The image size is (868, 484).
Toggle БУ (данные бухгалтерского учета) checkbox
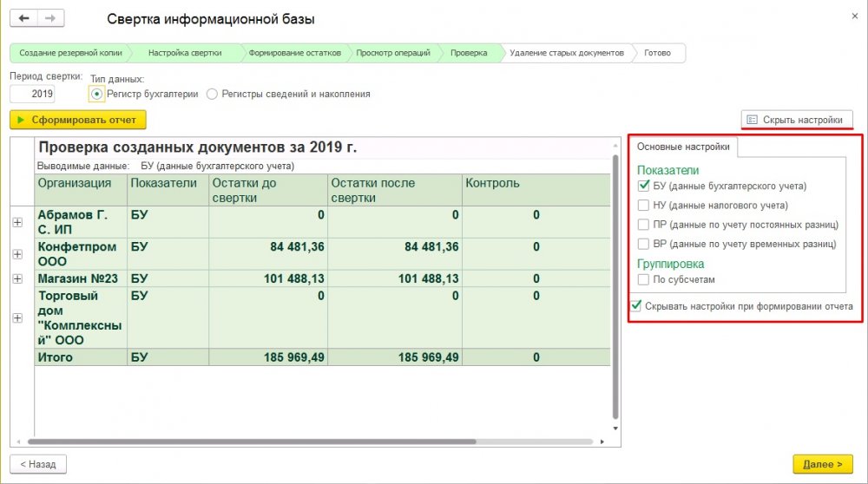(643, 186)
